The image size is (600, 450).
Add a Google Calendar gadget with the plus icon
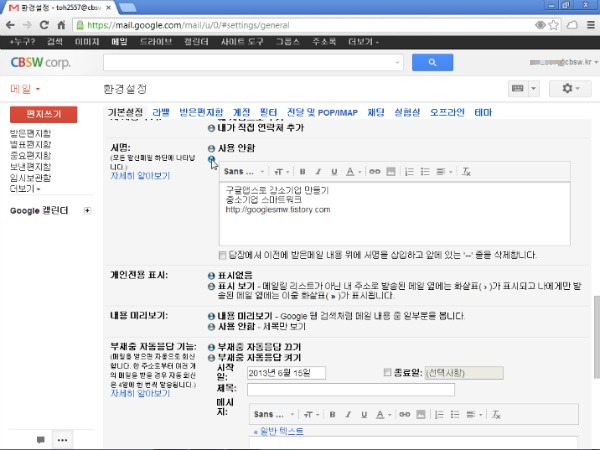tap(87, 210)
